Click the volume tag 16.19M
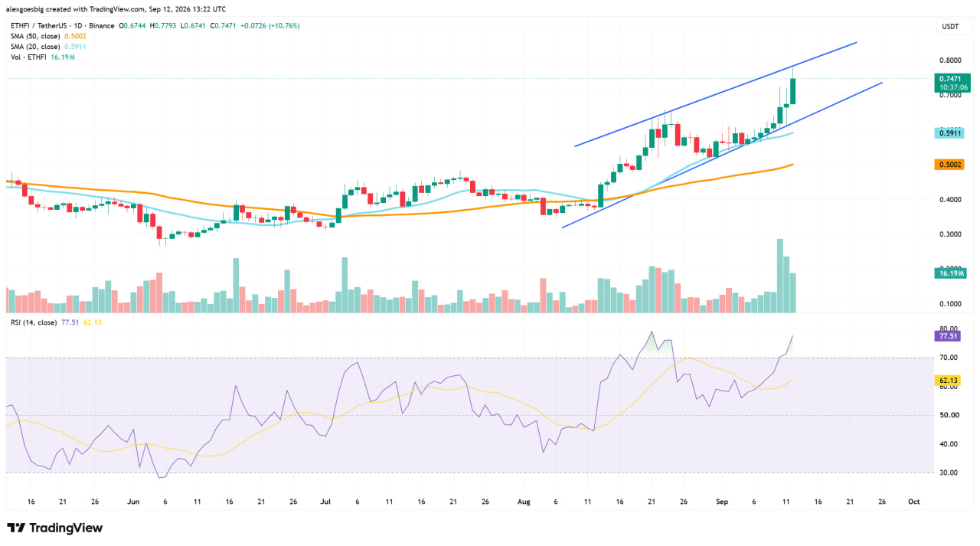This screenshot has width=980, height=546. point(950,273)
